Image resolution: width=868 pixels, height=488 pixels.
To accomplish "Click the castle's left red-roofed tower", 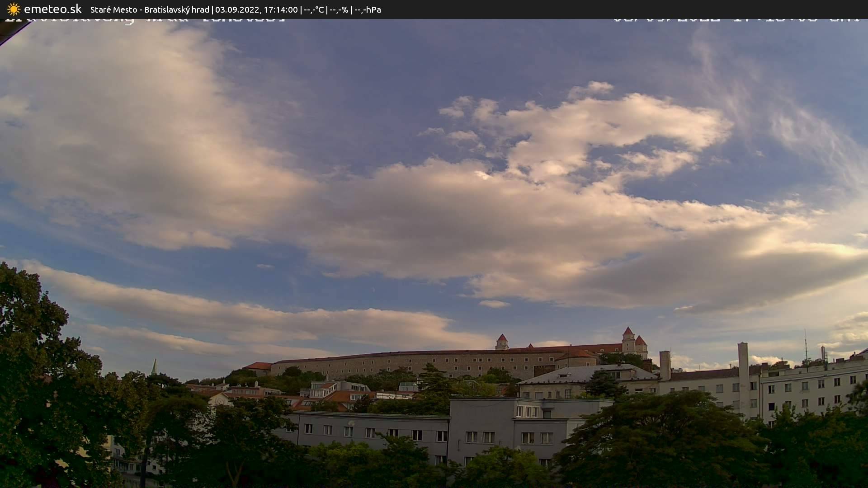I will pos(502,342).
